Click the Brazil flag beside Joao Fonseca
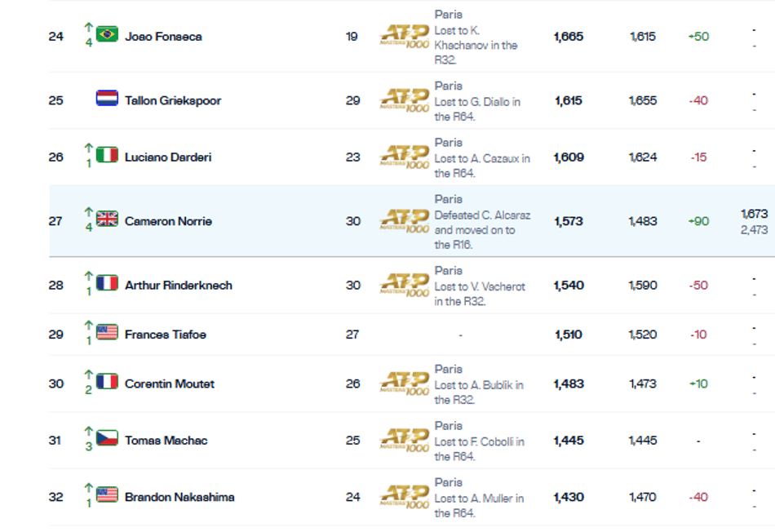Image resolution: width=775 pixels, height=532 pixels. [107, 34]
